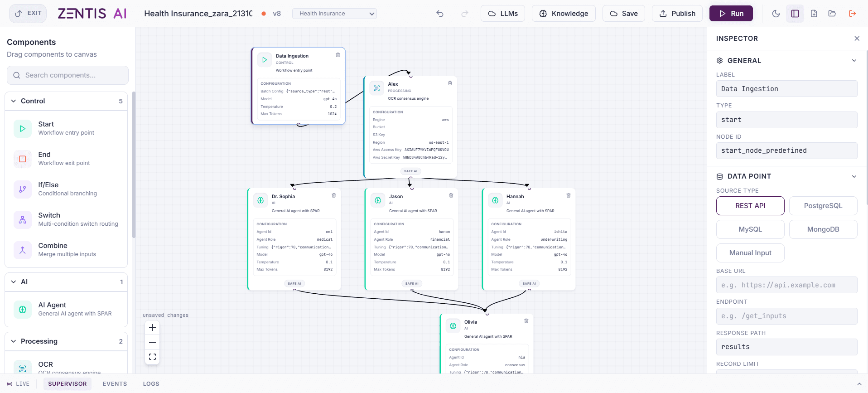Toggle the LIVE status indicator
The width and height of the screenshot is (868, 393).
[x=18, y=384]
